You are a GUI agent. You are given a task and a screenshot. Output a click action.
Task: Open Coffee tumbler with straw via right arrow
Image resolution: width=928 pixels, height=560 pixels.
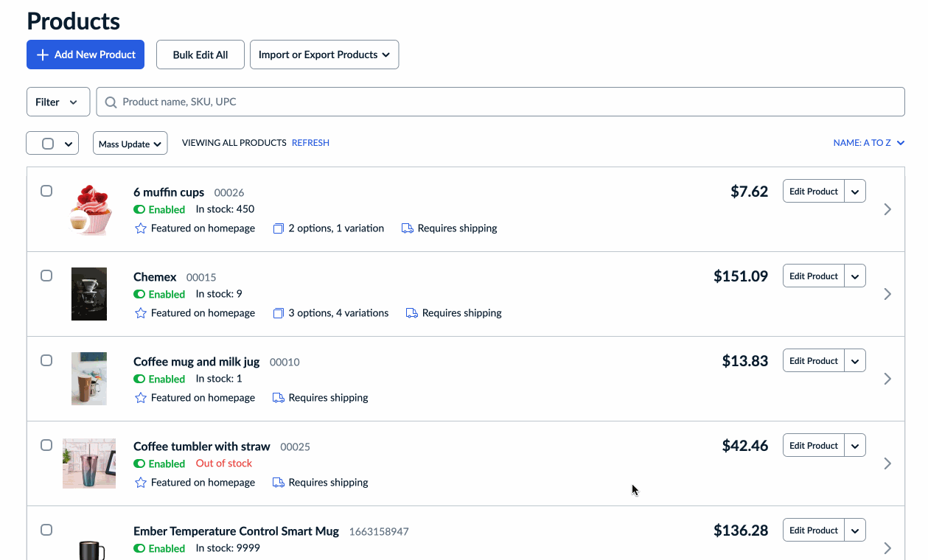[887, 463]
